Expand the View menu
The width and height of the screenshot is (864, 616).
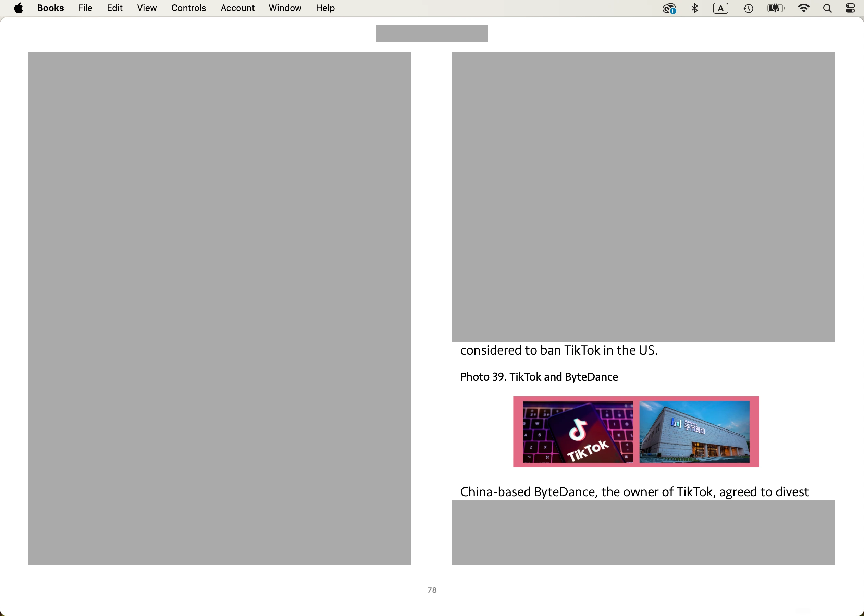pyautogui.click(x=147, y=8)
